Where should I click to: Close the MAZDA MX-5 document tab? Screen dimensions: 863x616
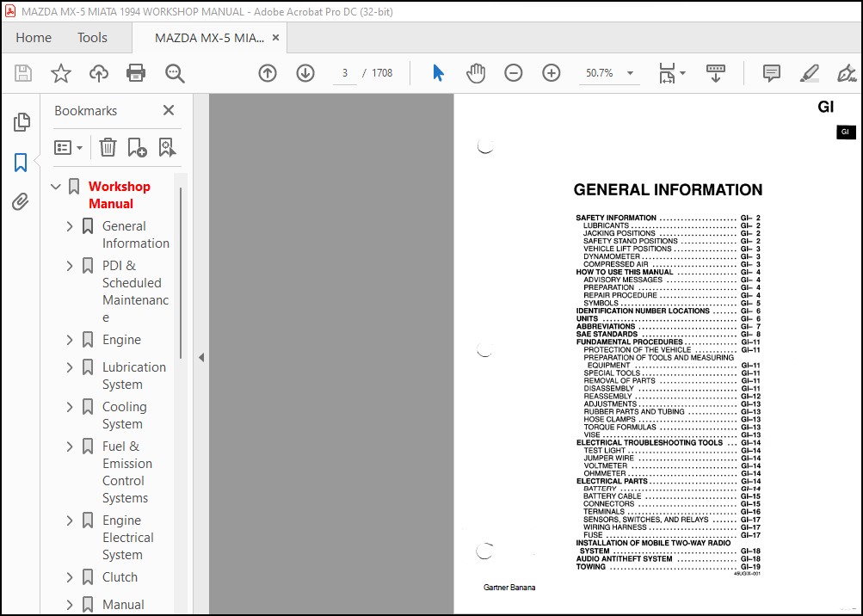275,38
